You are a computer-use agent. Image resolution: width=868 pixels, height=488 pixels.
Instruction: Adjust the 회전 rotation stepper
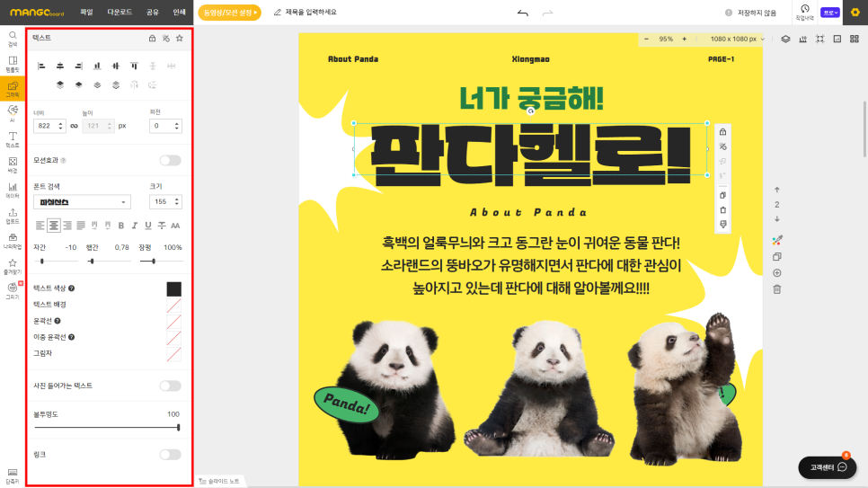(x=177, y=126)
